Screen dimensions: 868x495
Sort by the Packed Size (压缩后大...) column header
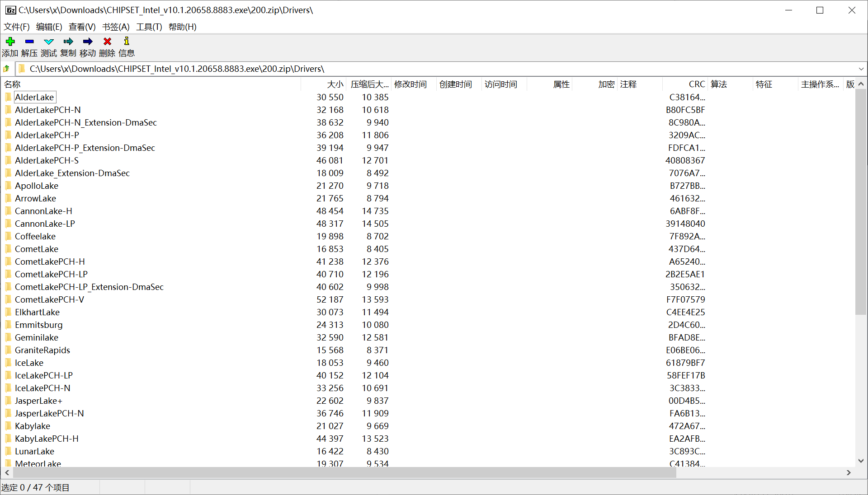pyautogui.click(x=369, y=84)
